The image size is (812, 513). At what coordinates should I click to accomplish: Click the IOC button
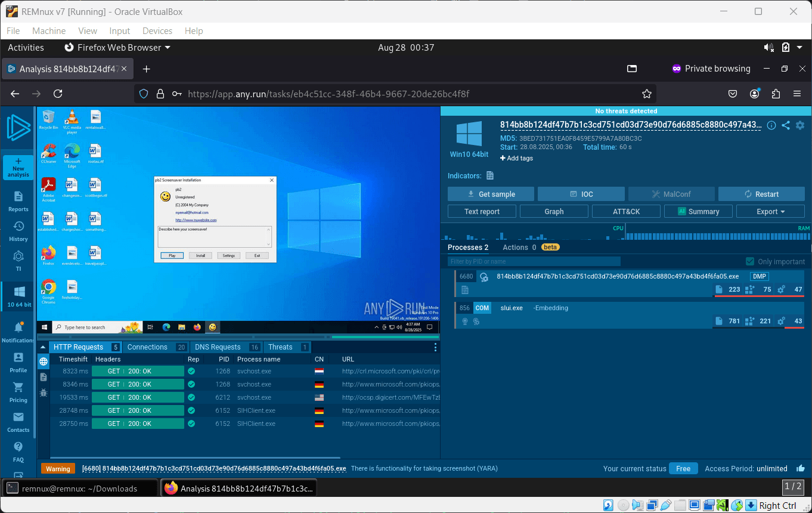(581, 194)
